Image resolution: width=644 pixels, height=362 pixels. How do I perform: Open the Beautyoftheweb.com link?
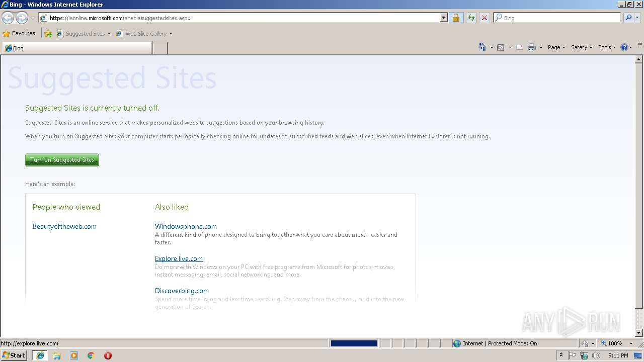(64, 226)
